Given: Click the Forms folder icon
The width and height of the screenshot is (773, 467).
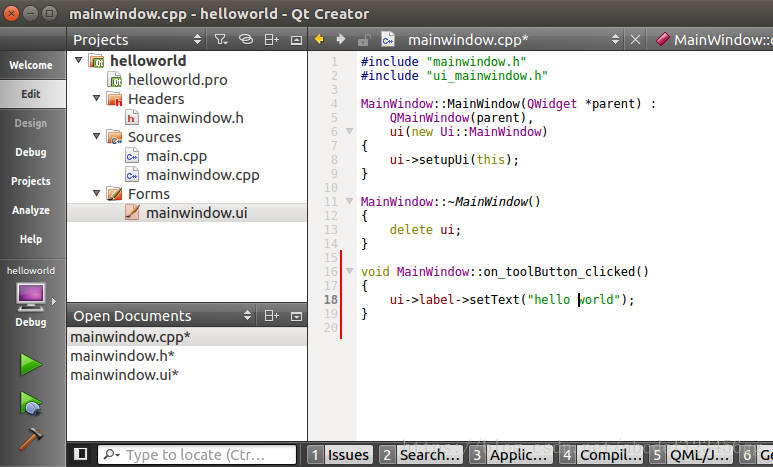Looking at the screenshot, I should coord(114,194).
